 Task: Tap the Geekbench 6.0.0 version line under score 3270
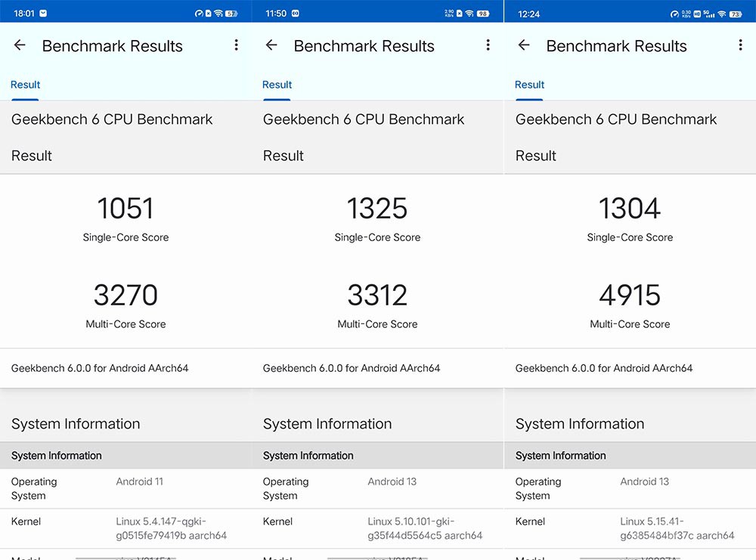[100, 368]
